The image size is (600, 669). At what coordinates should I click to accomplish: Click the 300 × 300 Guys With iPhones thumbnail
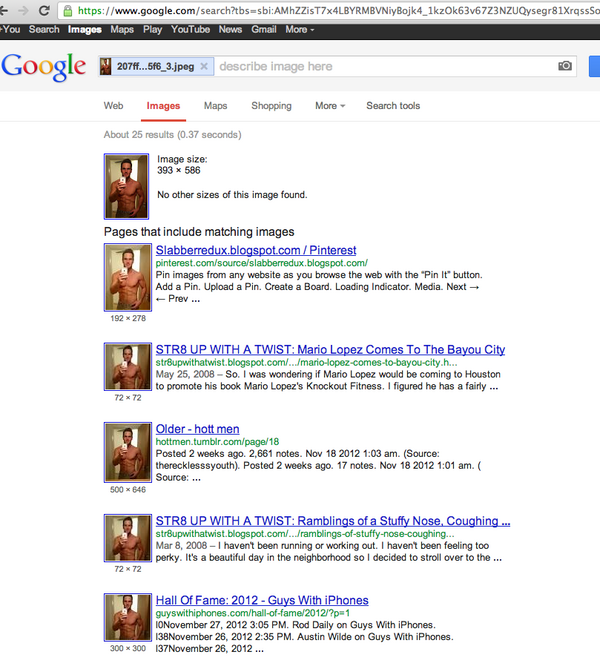point(128,617)
